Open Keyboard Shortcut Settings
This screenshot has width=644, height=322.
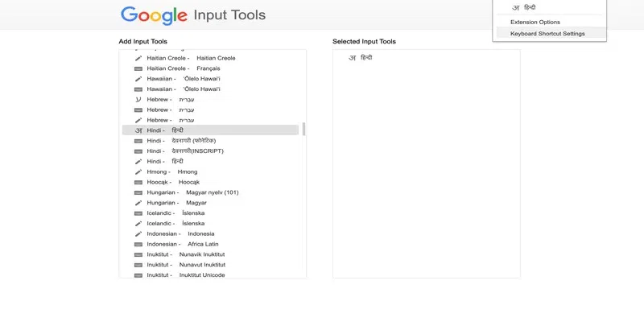coord(550,34)
